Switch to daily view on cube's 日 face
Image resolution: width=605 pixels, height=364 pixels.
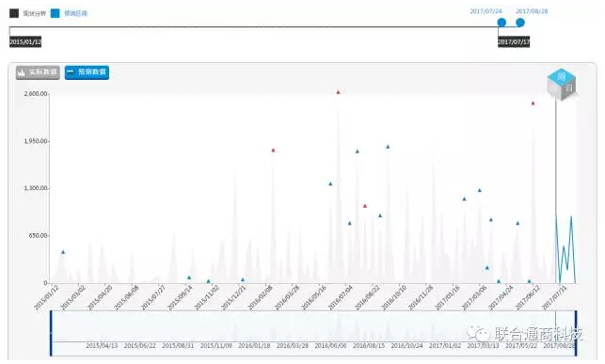click(x=568, y=88)
